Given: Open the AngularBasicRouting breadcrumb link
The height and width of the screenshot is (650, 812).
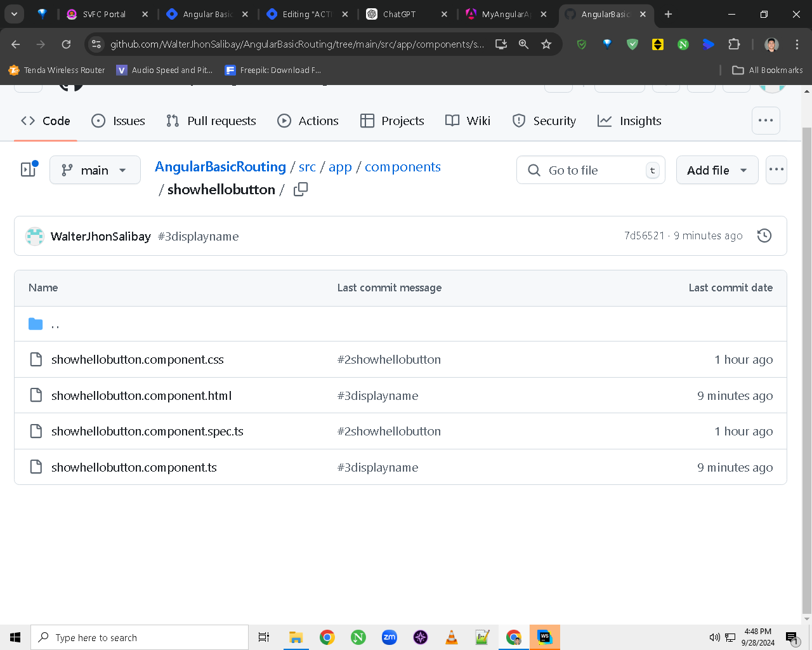Looking at the screenshot, I should pyautogui.click(x=220, y=166).
